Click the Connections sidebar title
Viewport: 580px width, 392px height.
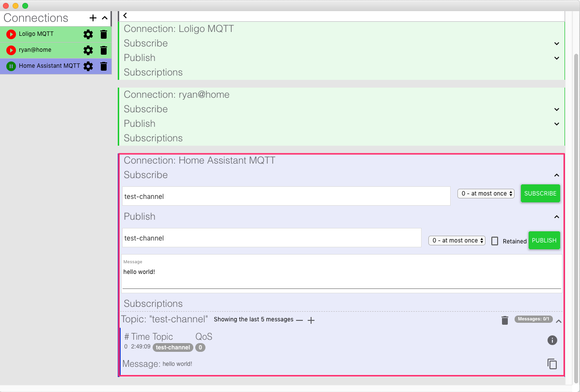tap(36, 18)
